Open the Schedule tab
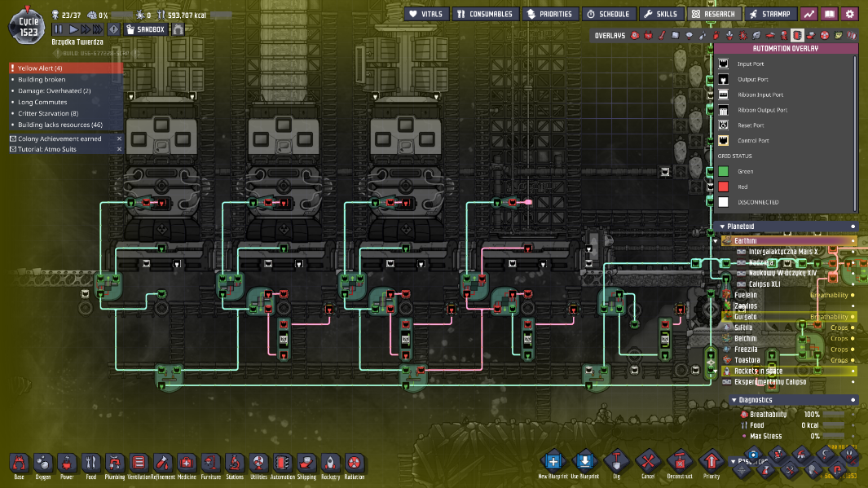This screenshot has height=488, width=868. coord(608,14)
